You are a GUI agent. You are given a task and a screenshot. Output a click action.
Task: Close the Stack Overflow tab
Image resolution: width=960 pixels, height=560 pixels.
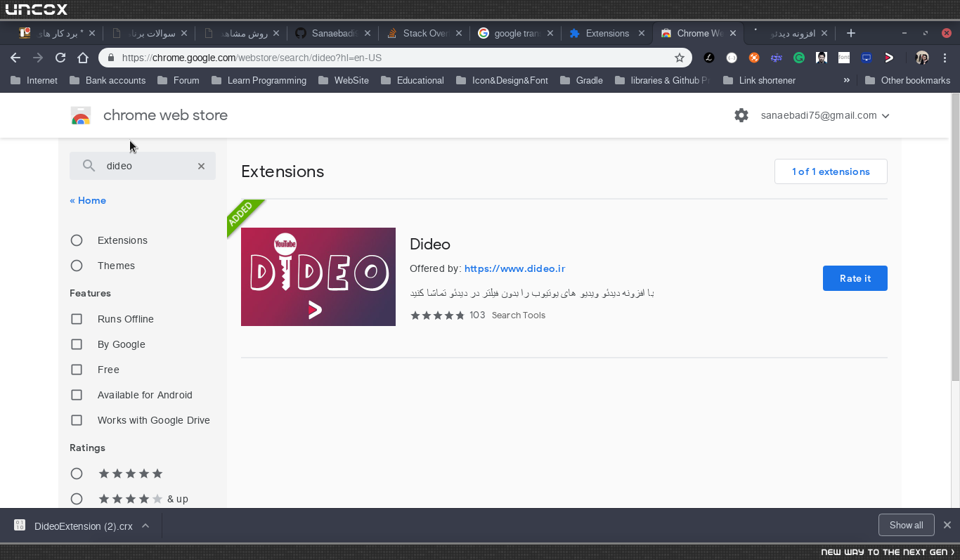click(459, 33)
